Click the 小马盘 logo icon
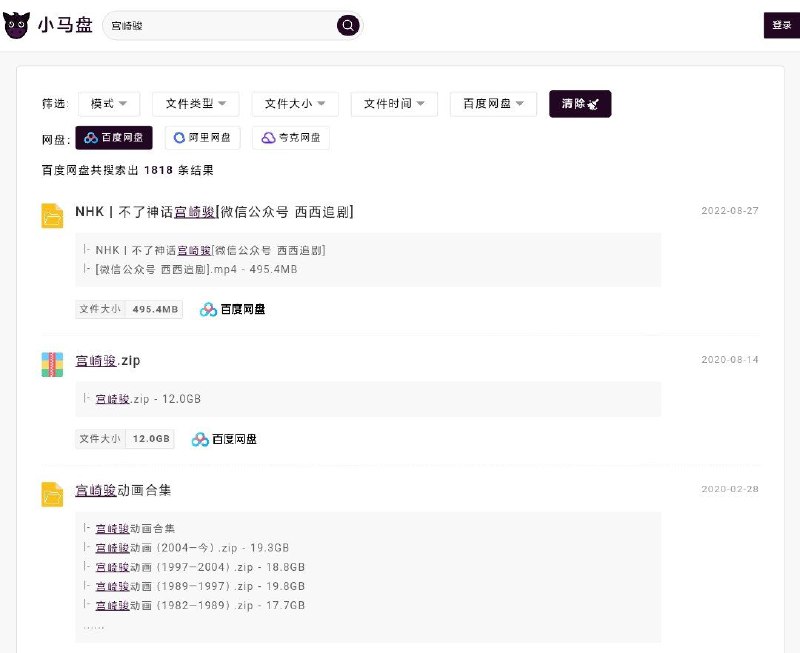 click(17, 26)
